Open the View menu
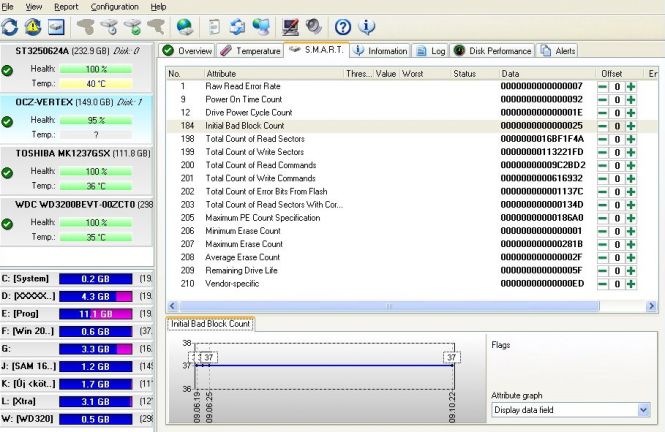 pyautogui.click(x=34, y=7)
